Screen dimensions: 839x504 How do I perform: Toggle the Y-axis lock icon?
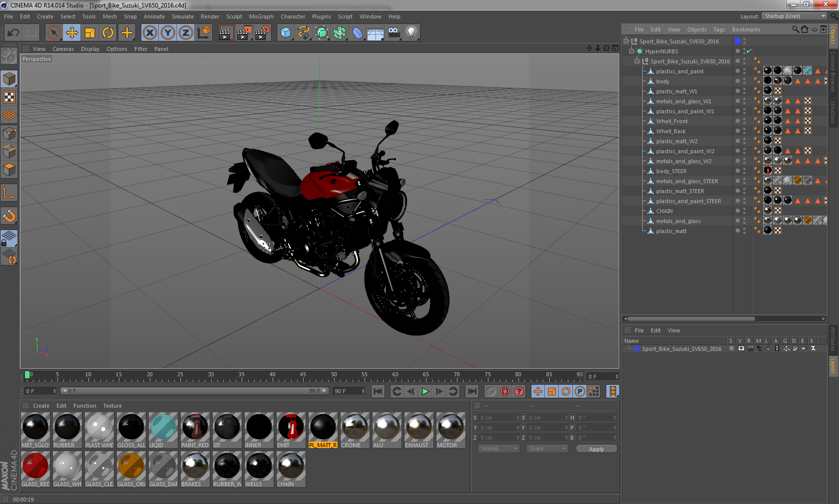click(168, 33)
